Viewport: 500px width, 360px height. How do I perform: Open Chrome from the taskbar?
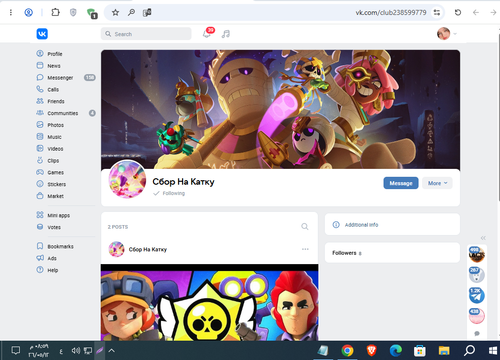coord(347,351)
